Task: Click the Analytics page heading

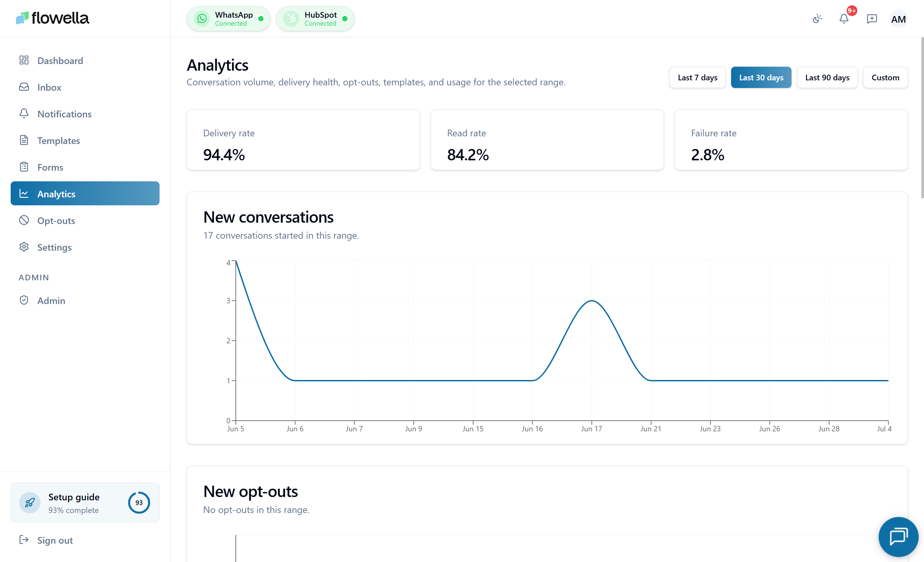Action: pos(217,65)
